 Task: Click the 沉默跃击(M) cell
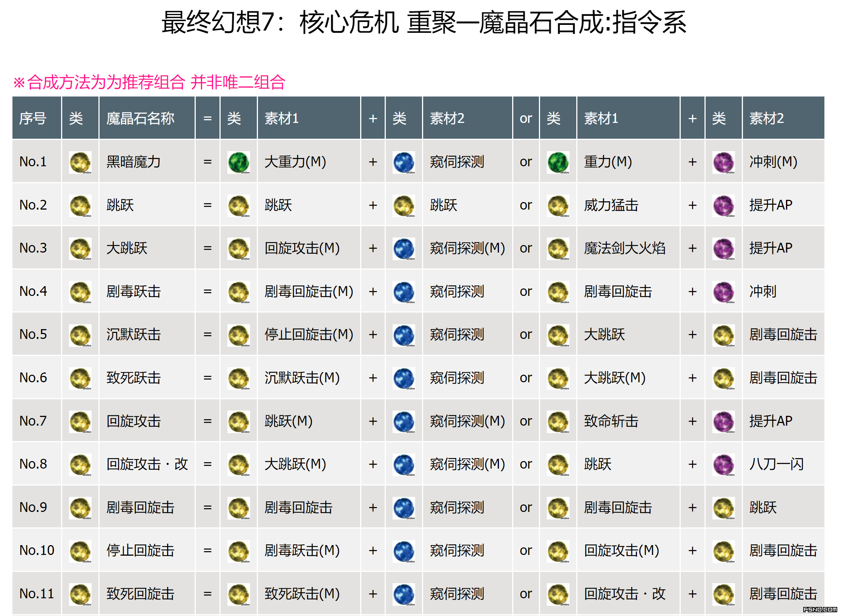[x=309, y=377]
